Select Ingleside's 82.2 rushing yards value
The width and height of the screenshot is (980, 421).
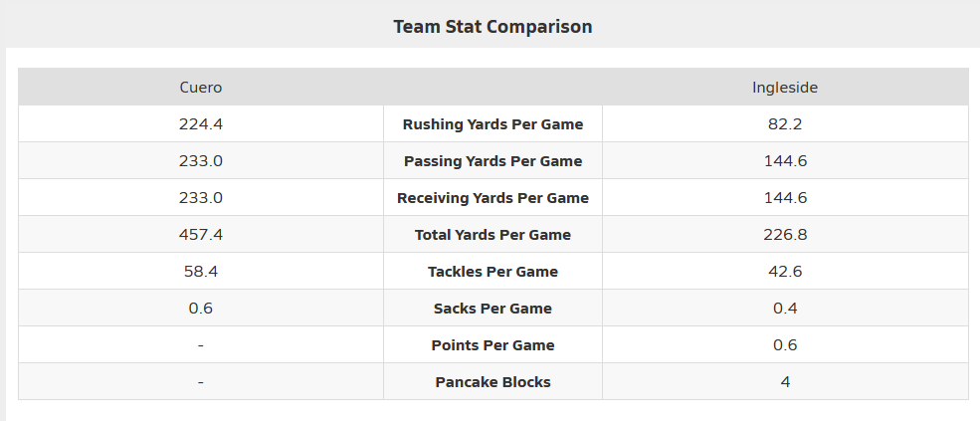click(x=785, y=124)
